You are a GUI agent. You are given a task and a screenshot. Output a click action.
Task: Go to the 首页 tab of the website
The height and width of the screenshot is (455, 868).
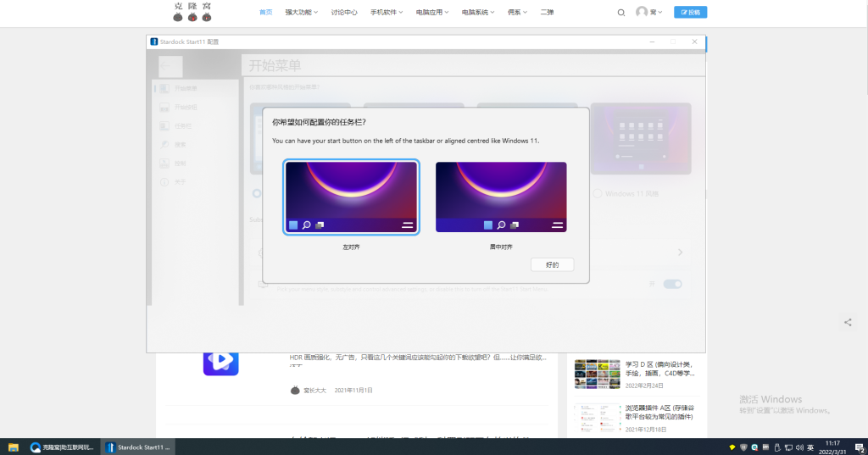[x=265, y=12]
